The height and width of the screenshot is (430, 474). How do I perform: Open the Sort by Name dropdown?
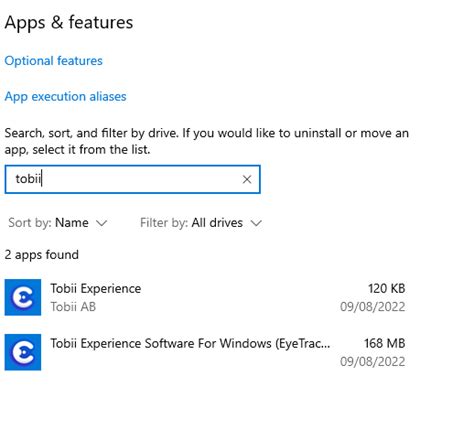pos(57,223)
